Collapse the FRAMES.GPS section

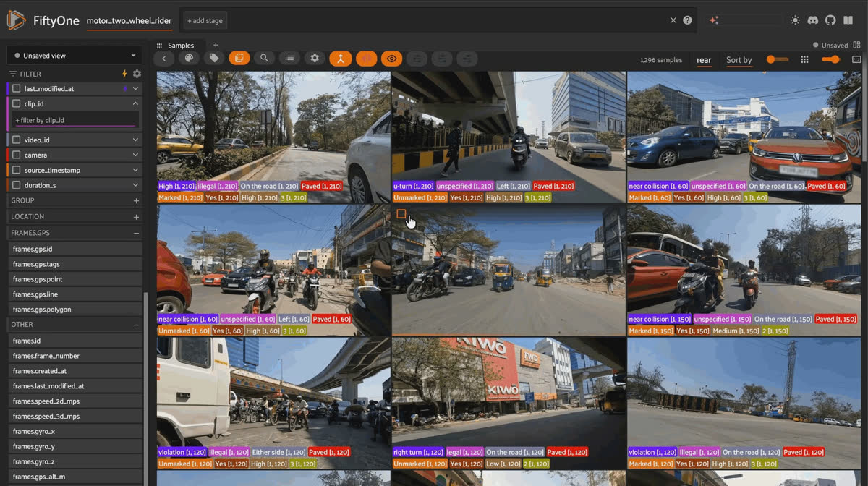click(136, 233)
